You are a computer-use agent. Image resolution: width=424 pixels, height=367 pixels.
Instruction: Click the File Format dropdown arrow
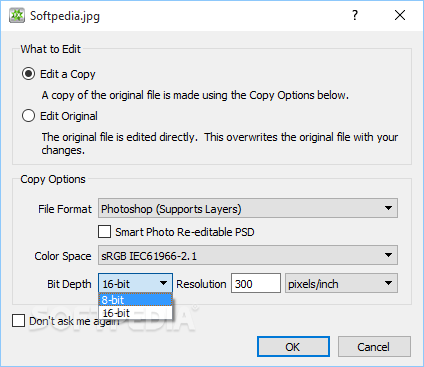pos(388,208)
